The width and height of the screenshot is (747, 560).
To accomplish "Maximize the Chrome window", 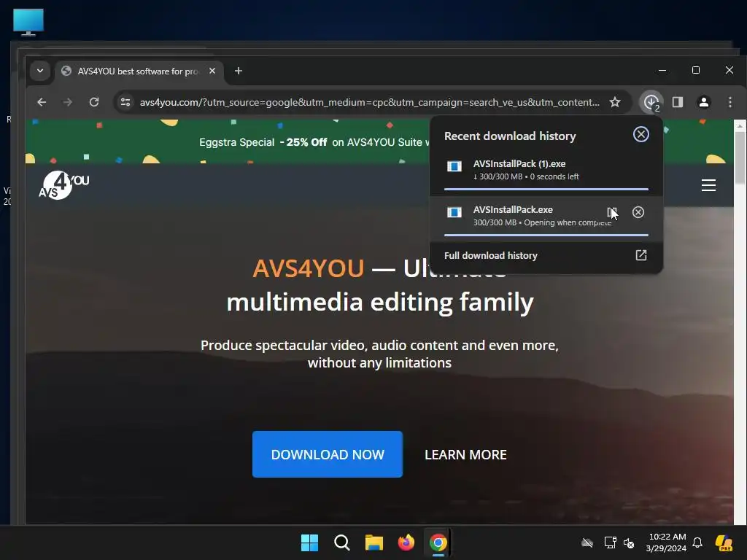I will pos(695,70).
